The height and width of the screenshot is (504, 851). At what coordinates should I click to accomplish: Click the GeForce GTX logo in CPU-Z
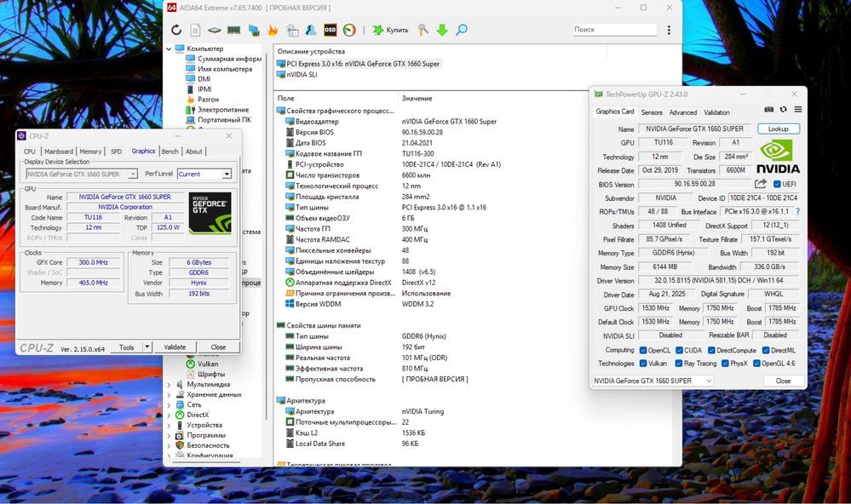[210, 213]
